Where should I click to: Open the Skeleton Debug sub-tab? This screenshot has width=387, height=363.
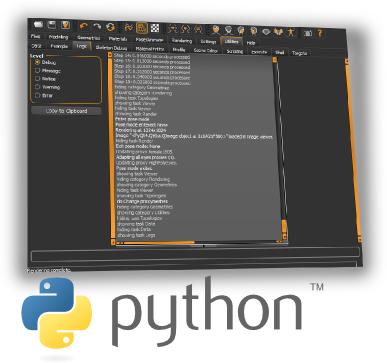tap(112, 48)
